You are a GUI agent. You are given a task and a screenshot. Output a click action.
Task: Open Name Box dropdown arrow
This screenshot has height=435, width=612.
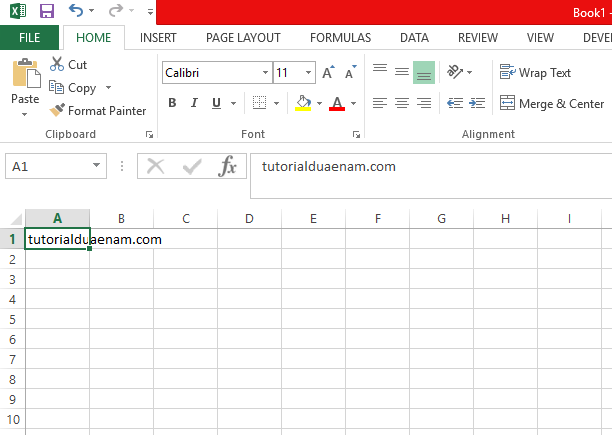96,165
